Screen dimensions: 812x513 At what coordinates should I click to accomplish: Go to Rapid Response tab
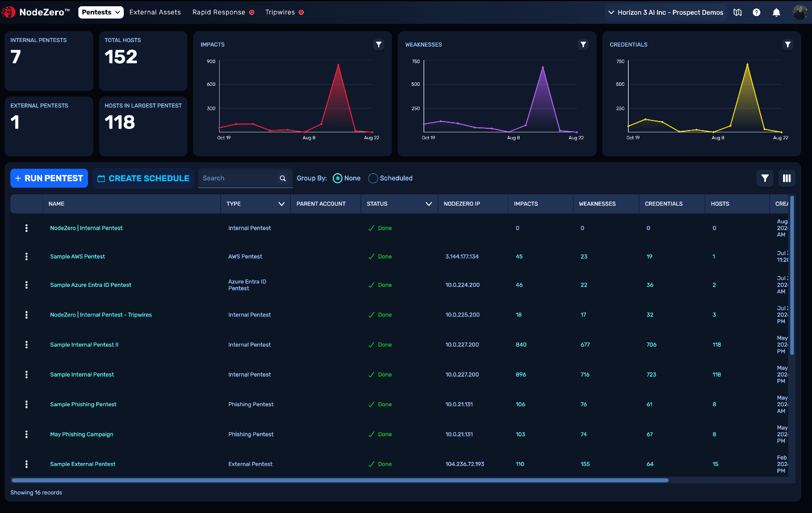[x=219, y=12]
